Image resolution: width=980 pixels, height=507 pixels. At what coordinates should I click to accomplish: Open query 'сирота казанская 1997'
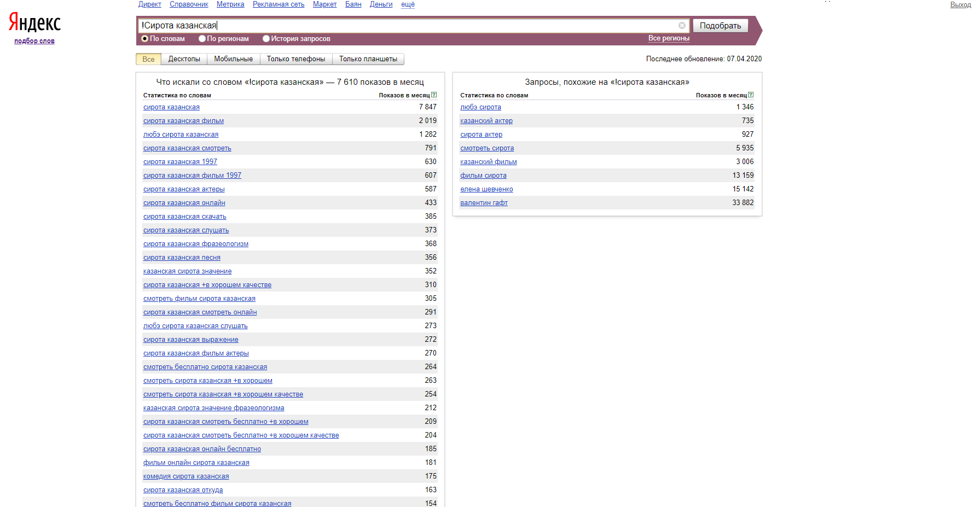click(180, 162)
